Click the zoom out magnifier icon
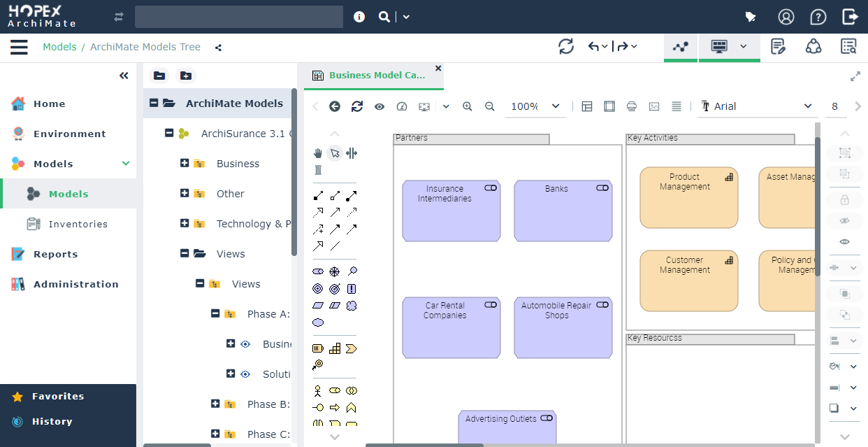The width and height of the screenshot is (868, 447). click(490, 106)
